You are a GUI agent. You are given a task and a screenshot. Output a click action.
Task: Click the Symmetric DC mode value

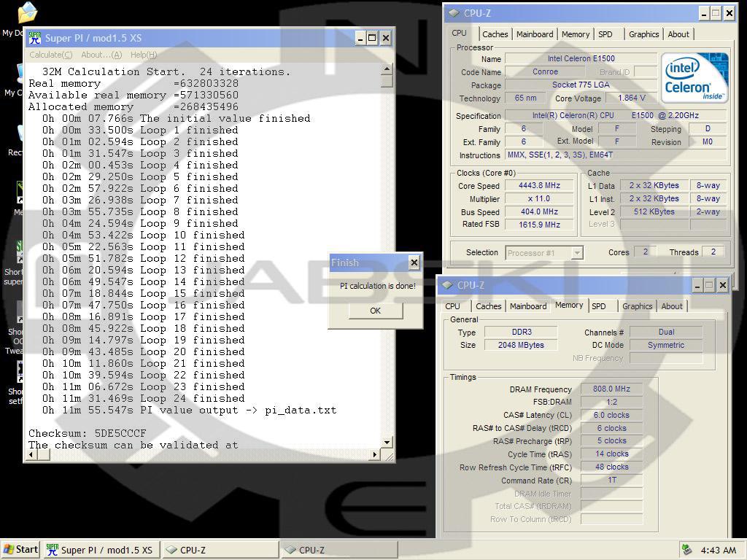(x=666, y=345)
